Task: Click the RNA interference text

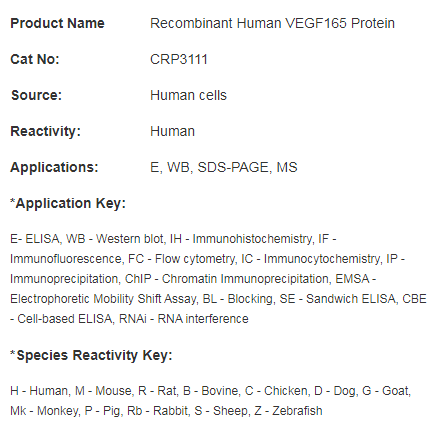Action: tap(203, 319)
